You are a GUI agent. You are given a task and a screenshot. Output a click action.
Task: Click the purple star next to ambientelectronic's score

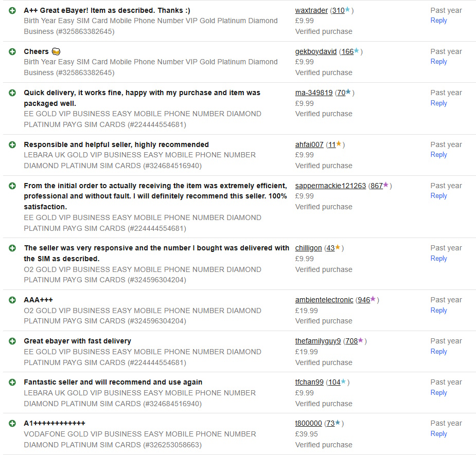(374, 299)
